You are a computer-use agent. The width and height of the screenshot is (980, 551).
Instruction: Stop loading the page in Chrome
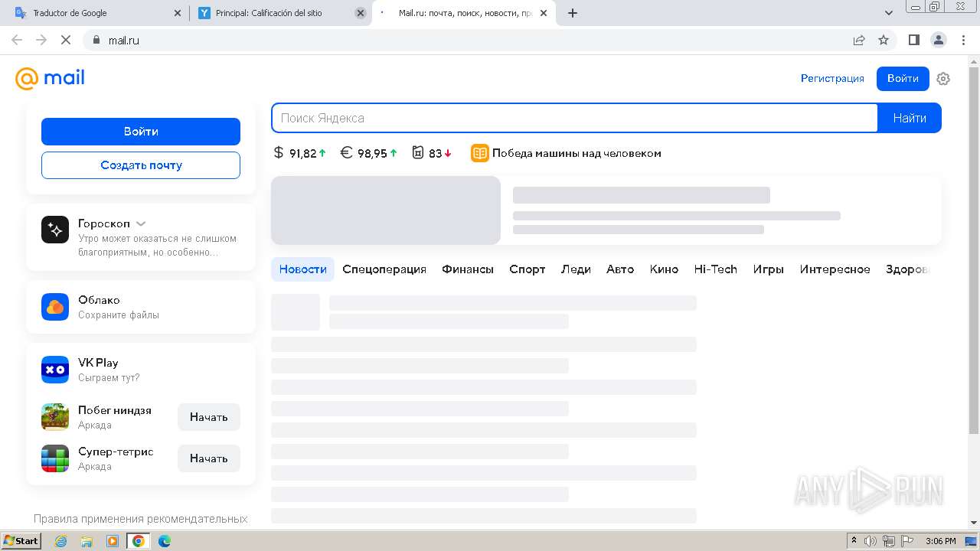(x=66, y=40)
